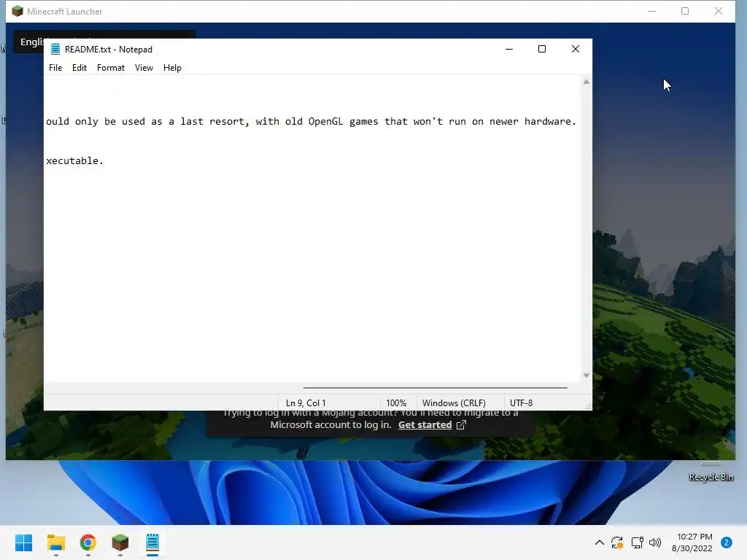Screen dimensions: 747x560
Task: Click the text 'xecutable.' in Notepad
Action: pos(75,160)
